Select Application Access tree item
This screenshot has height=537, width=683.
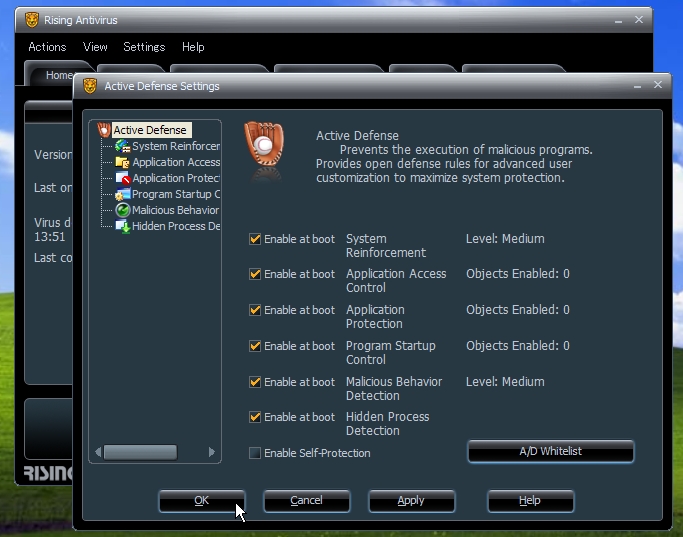click(x=176, y=162)
